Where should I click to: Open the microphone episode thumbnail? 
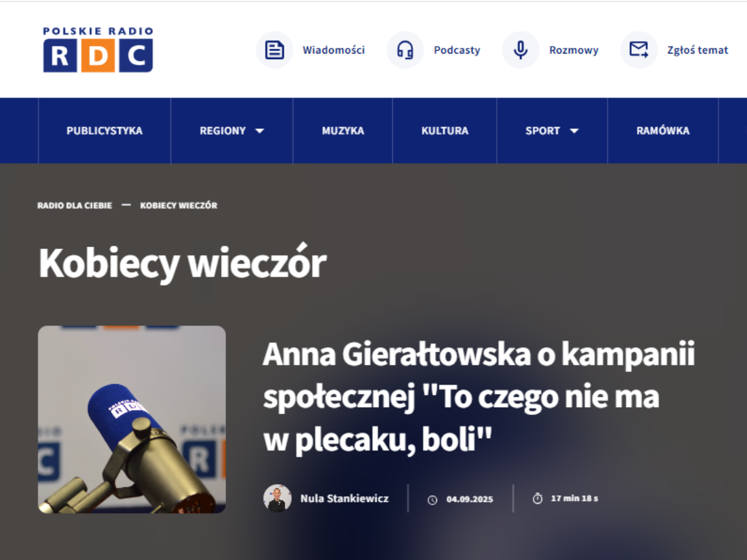(132, 419)
